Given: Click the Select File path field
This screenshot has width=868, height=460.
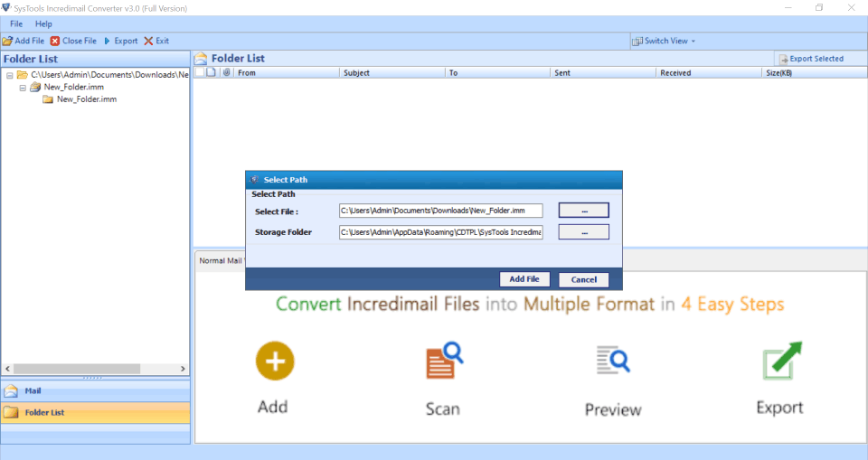Looking at the screenshot, I should coord(440,211).
